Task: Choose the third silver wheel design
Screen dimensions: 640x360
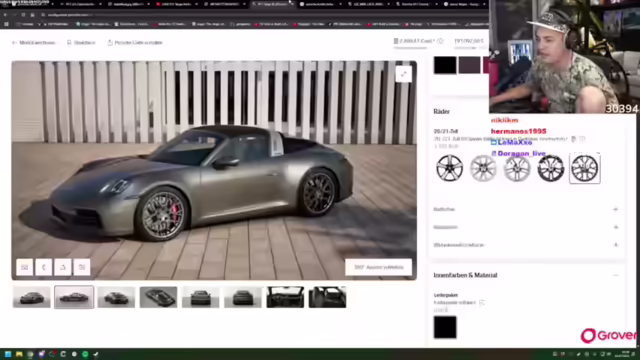Action: [517, 168]
